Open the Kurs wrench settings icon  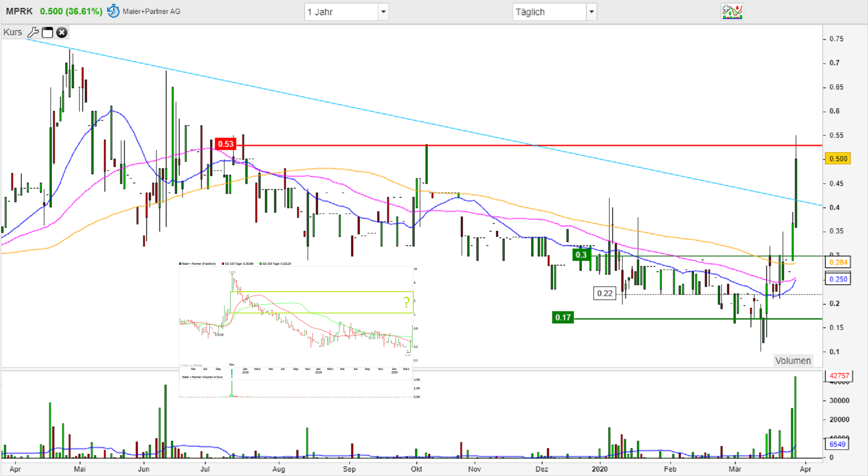click(33, 32)
